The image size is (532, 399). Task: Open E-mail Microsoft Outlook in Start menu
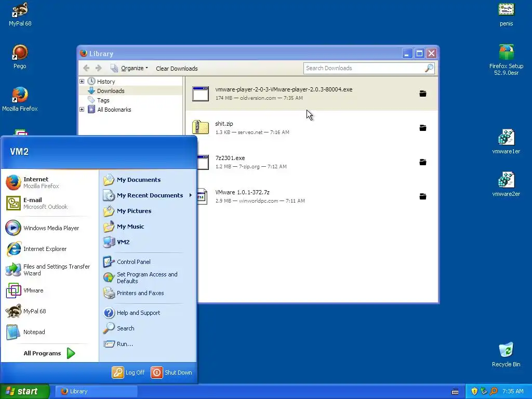pyautogui.click(x=49, y=203)
